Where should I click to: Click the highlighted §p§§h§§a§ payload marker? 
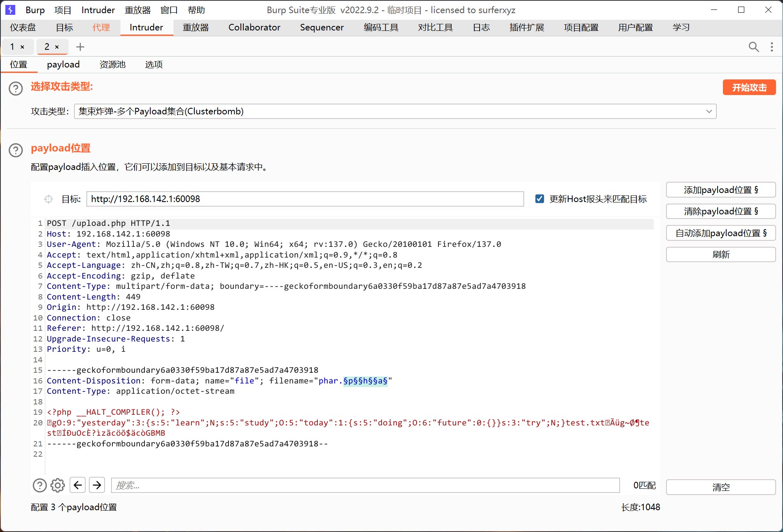point(366,381)
